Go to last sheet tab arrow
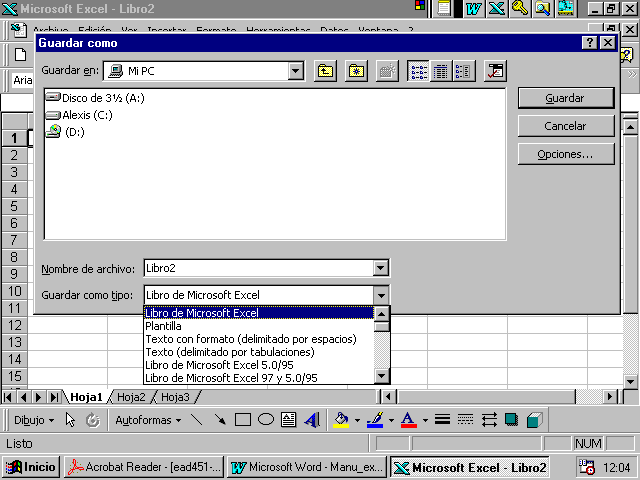This screenshot has height=480, width=640. (x=54, y=397)
